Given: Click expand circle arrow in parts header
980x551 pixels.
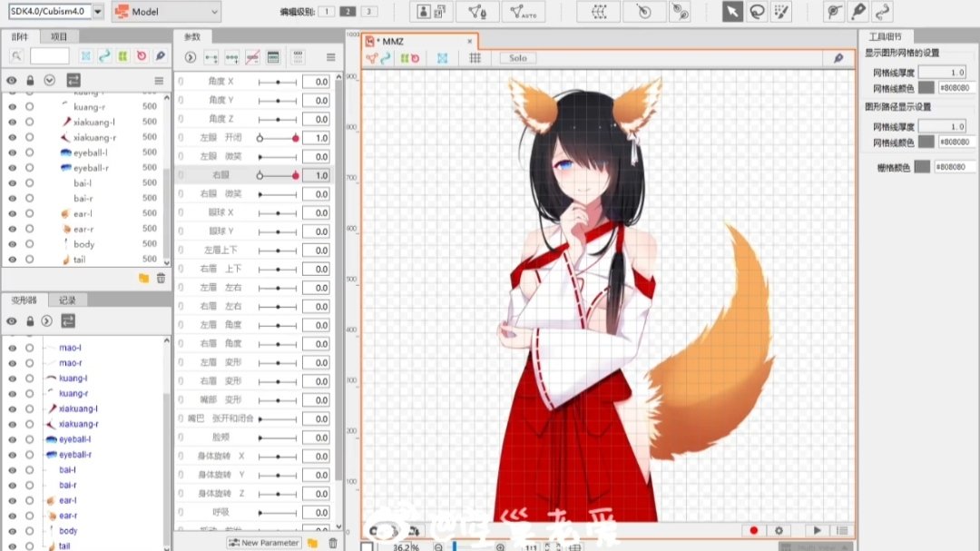Looking at the screenshot, I should (x=49, y=80).
